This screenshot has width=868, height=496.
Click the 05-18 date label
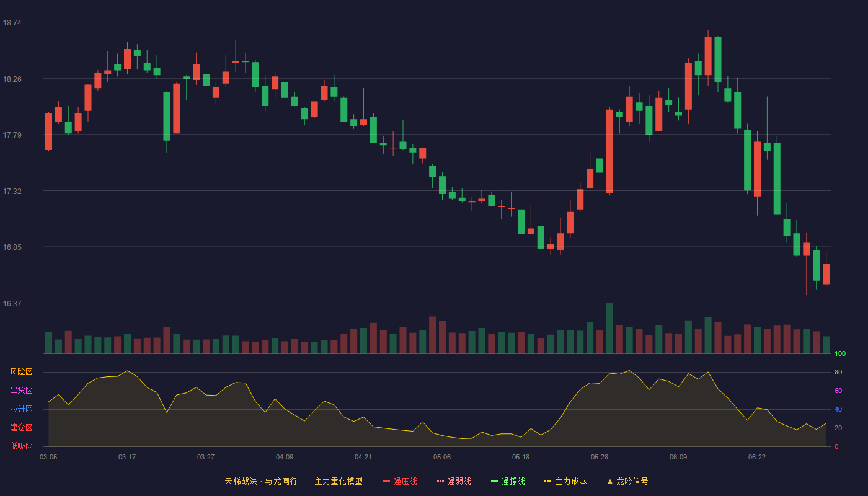coord(521,457)
